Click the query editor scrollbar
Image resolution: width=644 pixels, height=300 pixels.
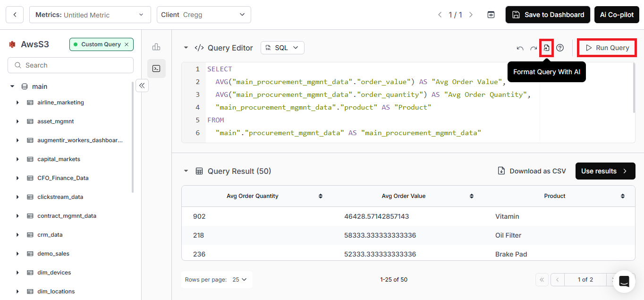click(x=634, y=88)
